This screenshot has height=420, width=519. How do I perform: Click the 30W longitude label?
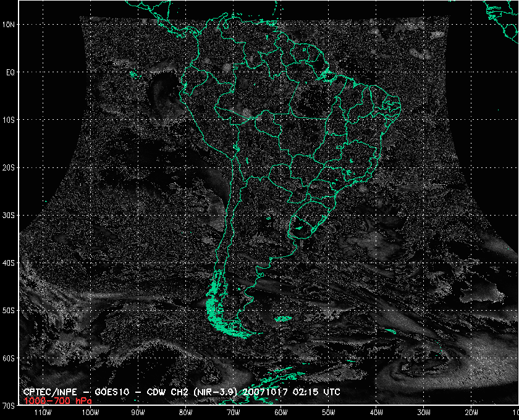coord(424,413)
